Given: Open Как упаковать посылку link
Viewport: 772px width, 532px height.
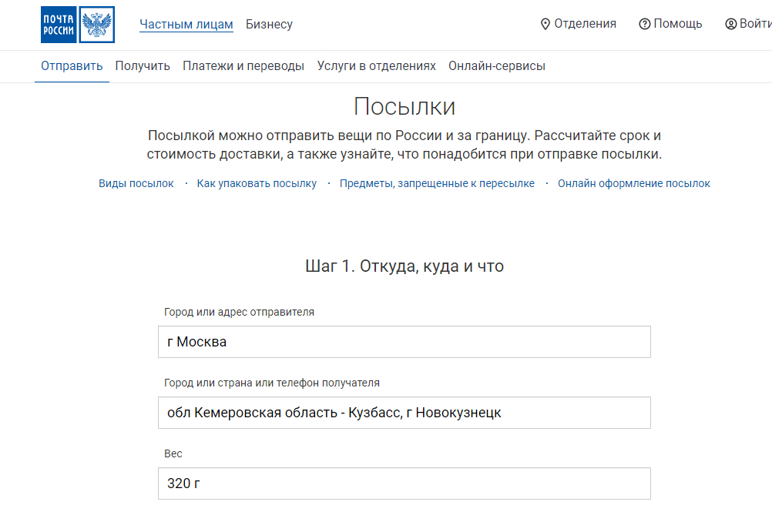Looking at the screenshot, I should tap(257, 184).
